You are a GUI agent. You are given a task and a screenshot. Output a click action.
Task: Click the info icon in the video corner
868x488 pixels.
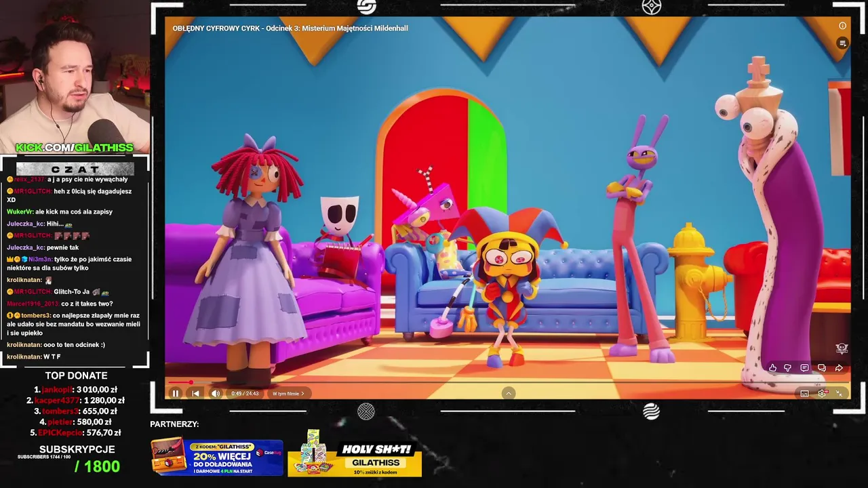(842, 26)
